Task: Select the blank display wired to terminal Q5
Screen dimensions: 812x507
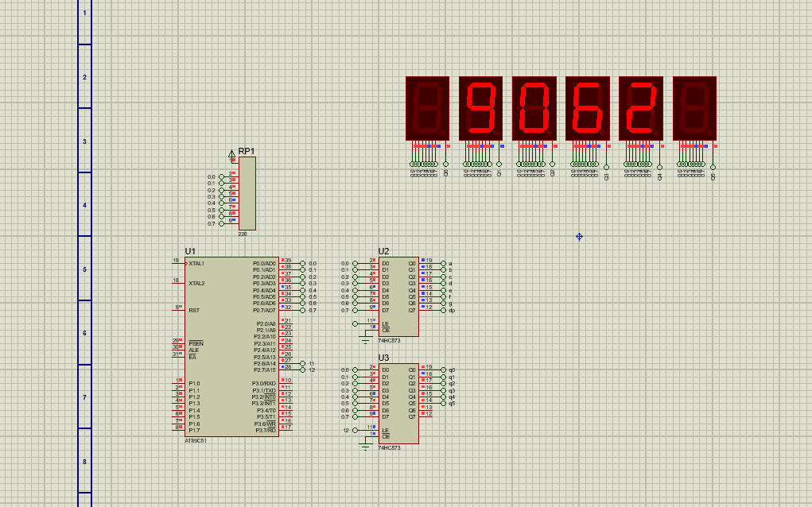Action: coord(694,108)
